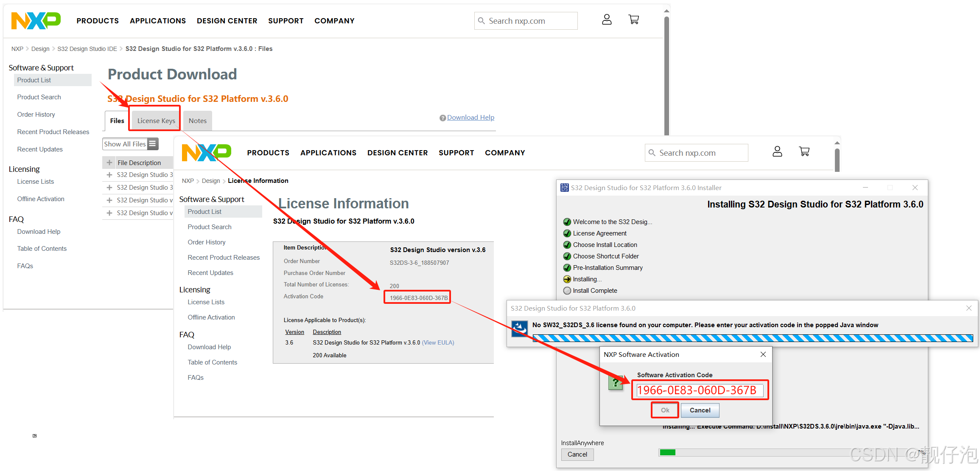Screen dimensions: 980x471
Task: Click Ok in NXP Software Activation dialog
Action: click(665, 410)
